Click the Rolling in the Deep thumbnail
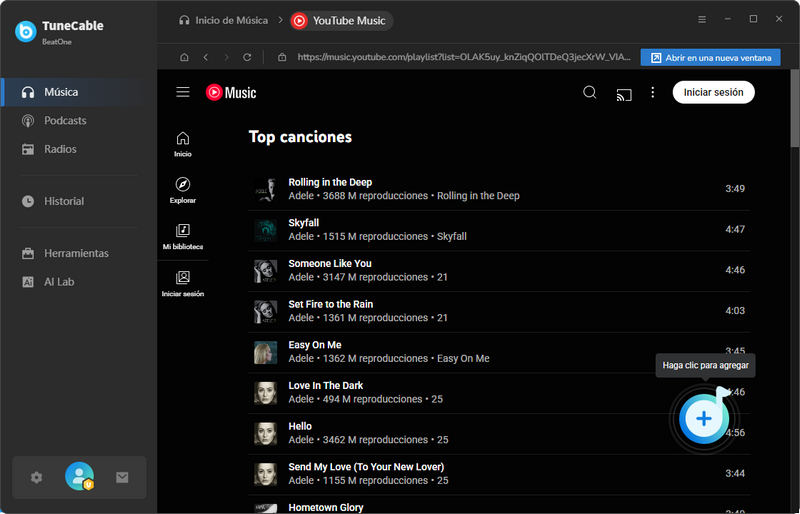The height and width of the screenshot is (514, 800). pos(265,189)
